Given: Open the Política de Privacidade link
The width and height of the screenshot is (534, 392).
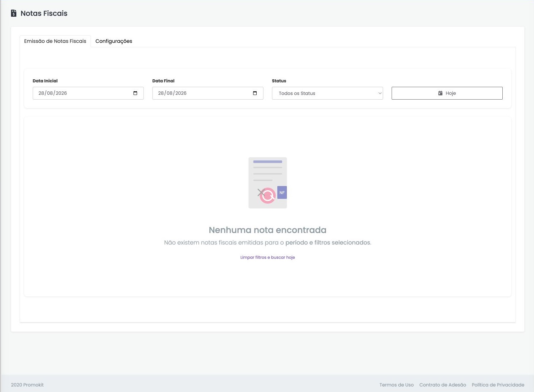Looking at the screenshot, I should (498, 385).
